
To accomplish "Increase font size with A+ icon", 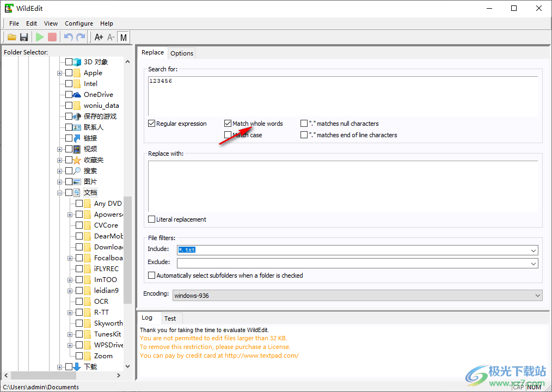I will pos(99,37).
